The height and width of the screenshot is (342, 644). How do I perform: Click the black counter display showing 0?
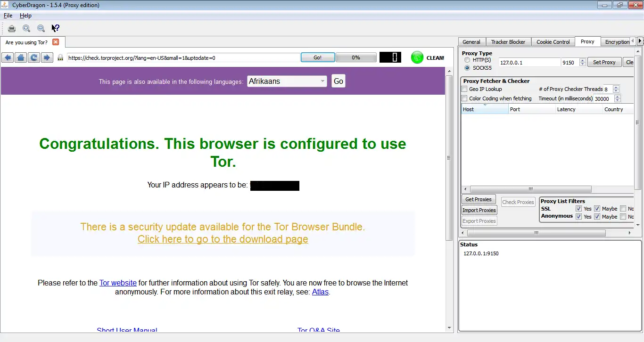[390, 57]
